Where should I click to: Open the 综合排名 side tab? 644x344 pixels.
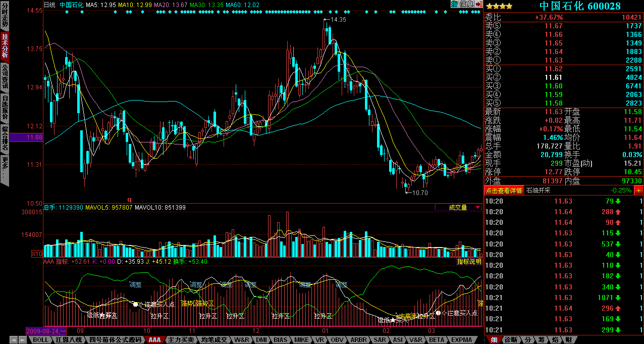5,139
